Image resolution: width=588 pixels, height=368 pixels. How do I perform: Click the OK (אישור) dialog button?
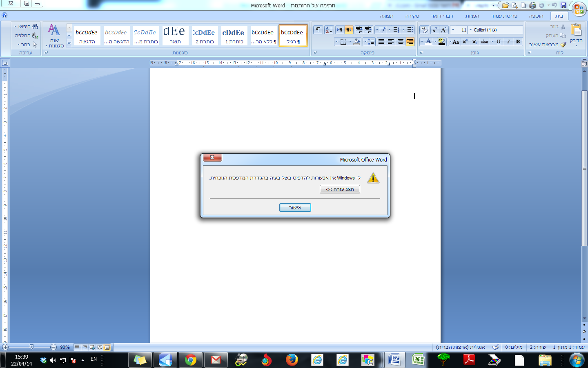click(x=295, y=208)
